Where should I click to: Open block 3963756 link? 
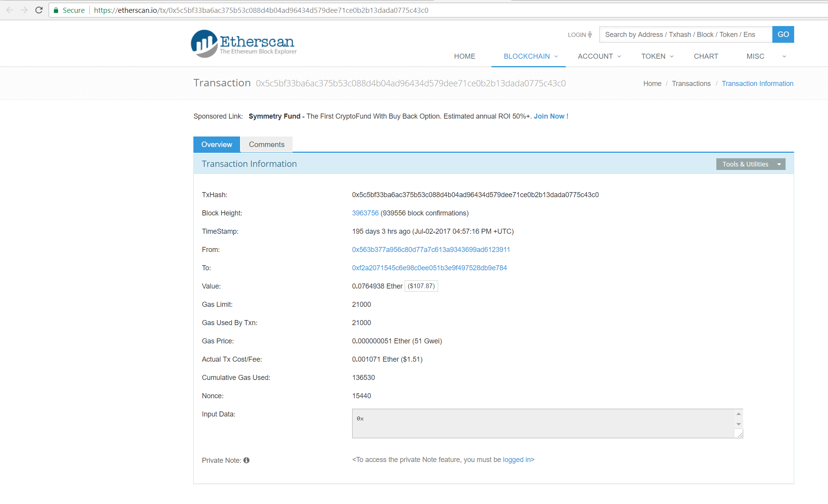tap(365, 213)
